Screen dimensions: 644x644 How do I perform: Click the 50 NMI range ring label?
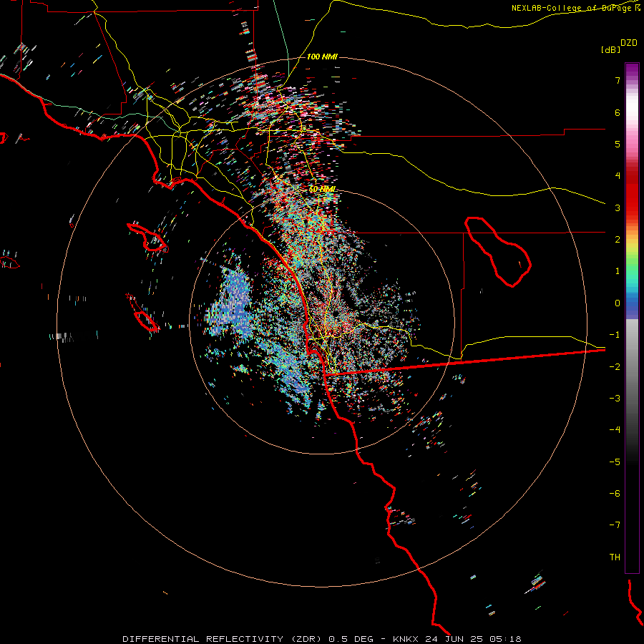[322, 190]
